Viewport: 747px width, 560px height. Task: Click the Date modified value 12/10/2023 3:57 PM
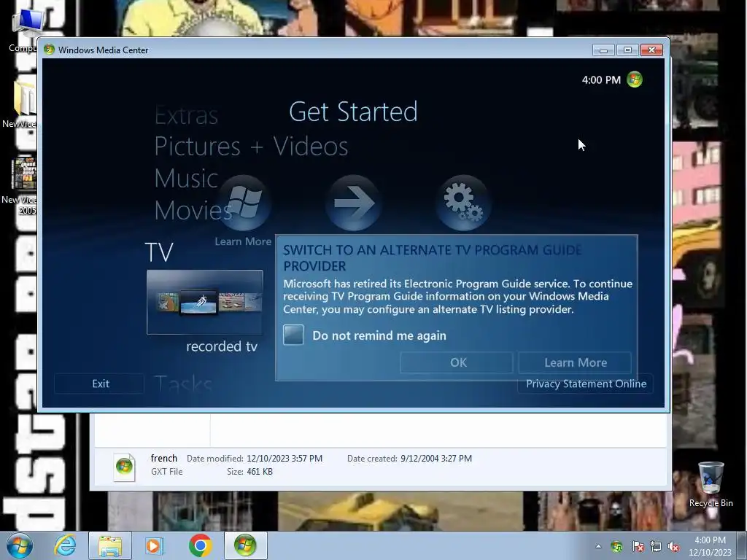(x=285, y=458)
